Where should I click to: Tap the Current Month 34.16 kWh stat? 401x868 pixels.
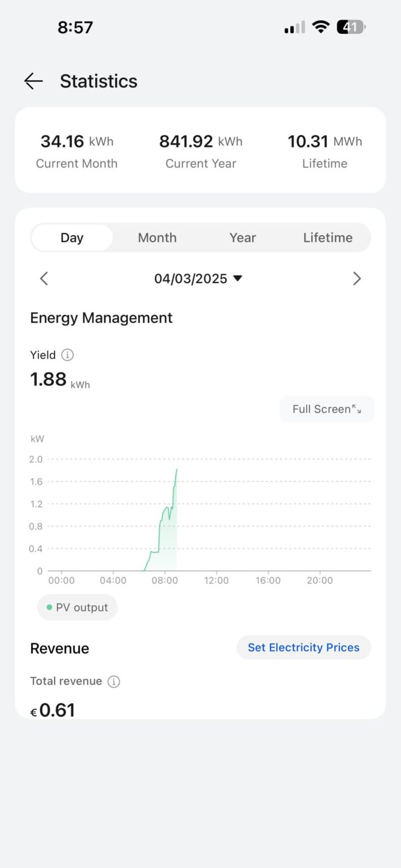pyautogui.click(x=77, y=151)
